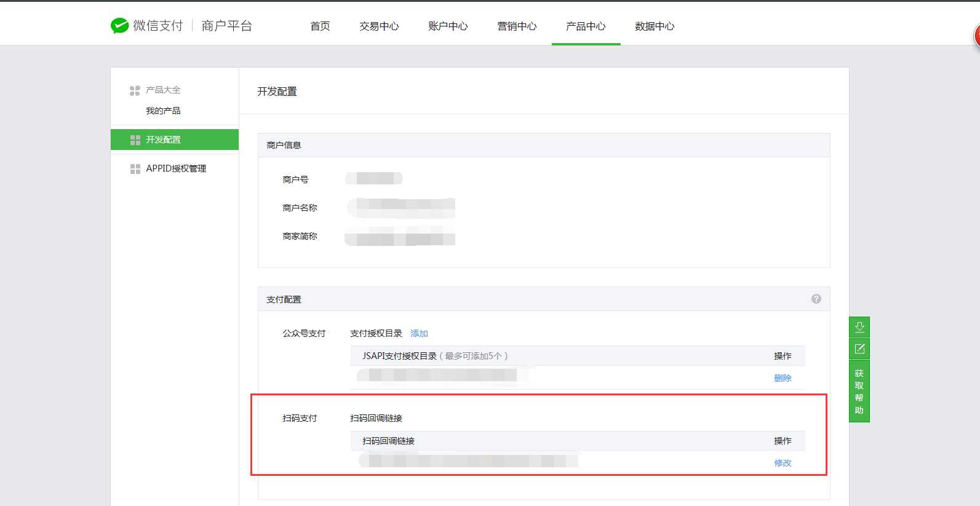Screen dimensions: 980x506
Task: Open the 获取帮助 side panel button
Action: pyautogui.click(x=859, y=392)
